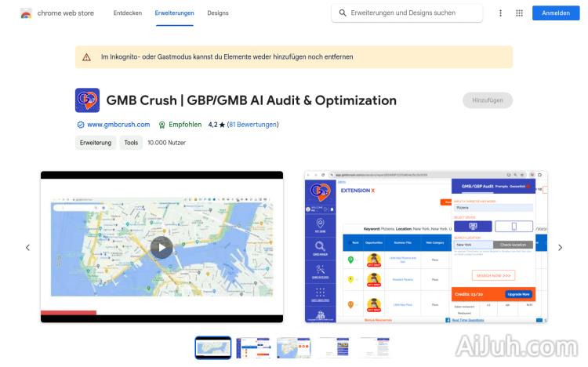The height and width of the screenshot is (367, 588).
Task: Click the Empfohlen badge icon
Action: (162, 125)
